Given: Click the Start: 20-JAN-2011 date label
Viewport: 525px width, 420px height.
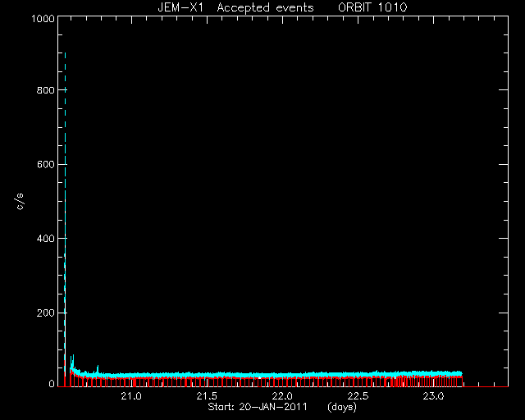Looking at the screenshot, I should pyautogui.click(x=258, y=407).
